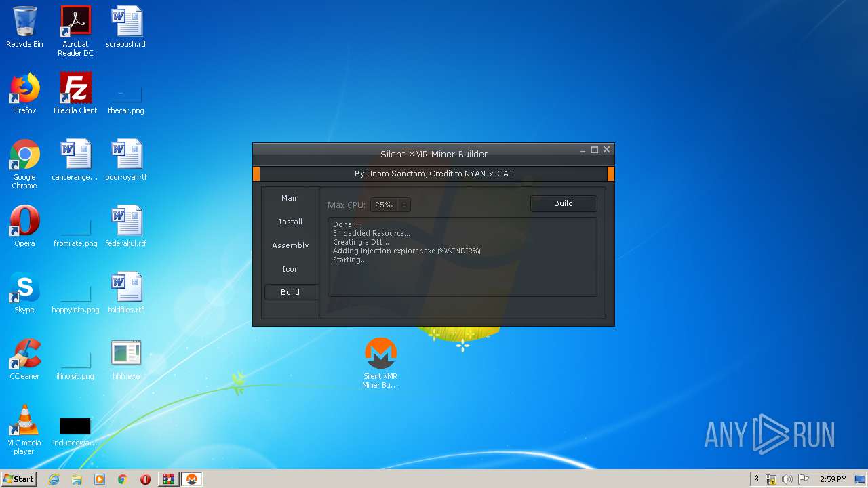
Task: Select the cancerange document icon
Action: tap(75, 160)
